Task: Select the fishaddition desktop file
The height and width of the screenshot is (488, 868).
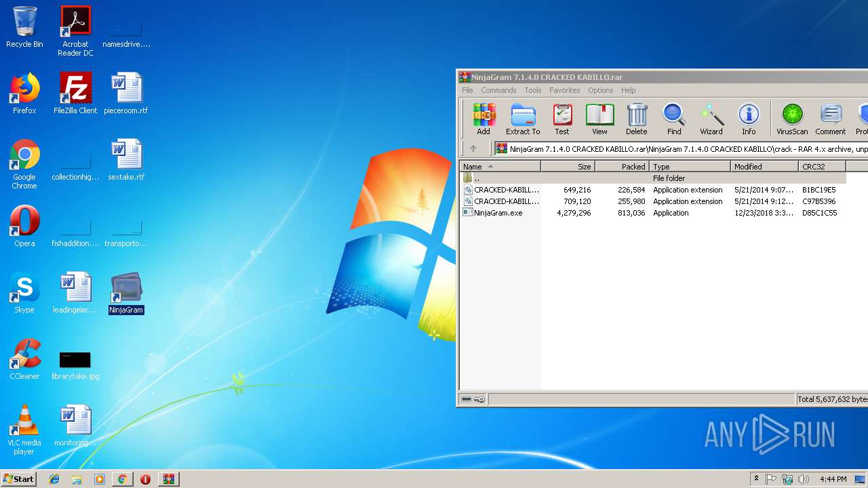Action: [75, 232]
